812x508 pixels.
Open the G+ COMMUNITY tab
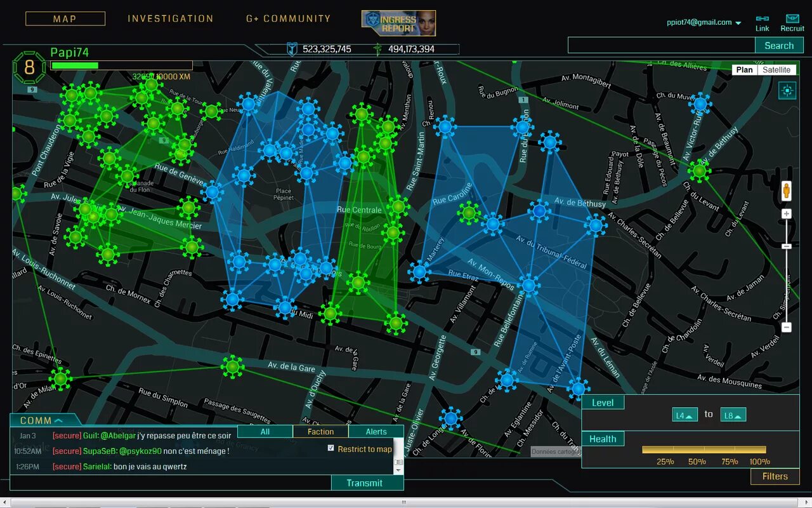click(x=289, y=18)
